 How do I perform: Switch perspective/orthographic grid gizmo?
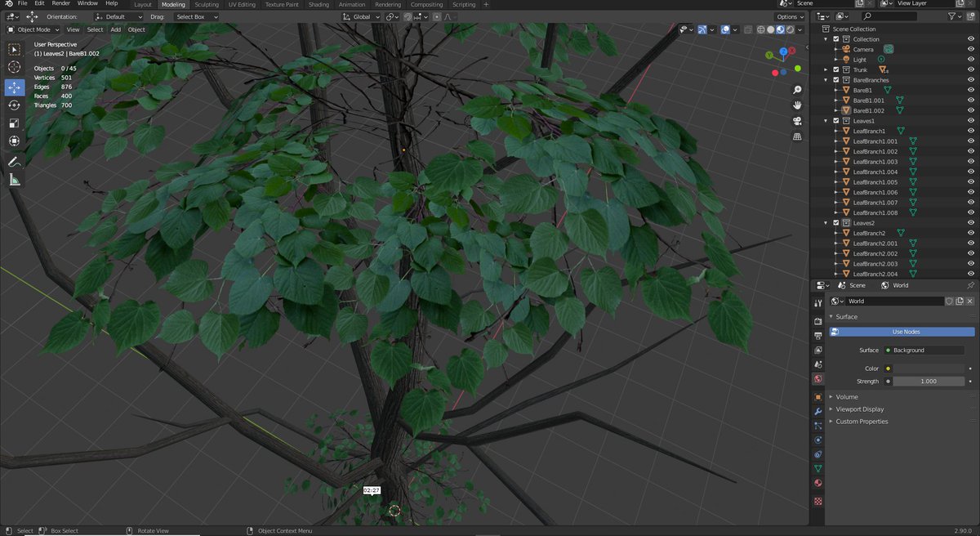[x=797, y=136]
